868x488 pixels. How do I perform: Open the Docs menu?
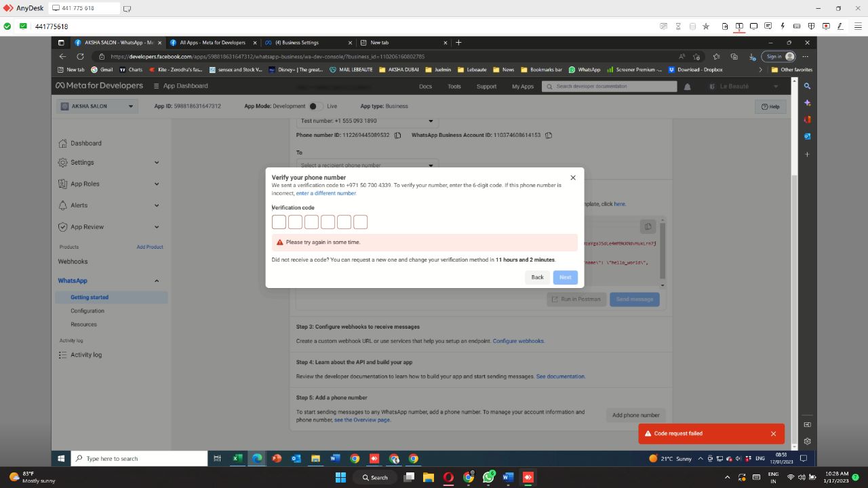tap(425, 87)
